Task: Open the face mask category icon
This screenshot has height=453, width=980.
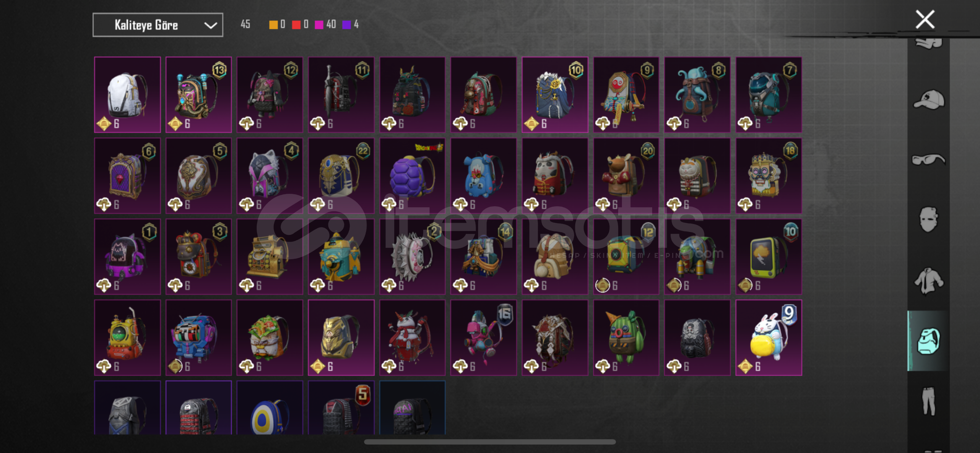Action: [x=928, y=219]
